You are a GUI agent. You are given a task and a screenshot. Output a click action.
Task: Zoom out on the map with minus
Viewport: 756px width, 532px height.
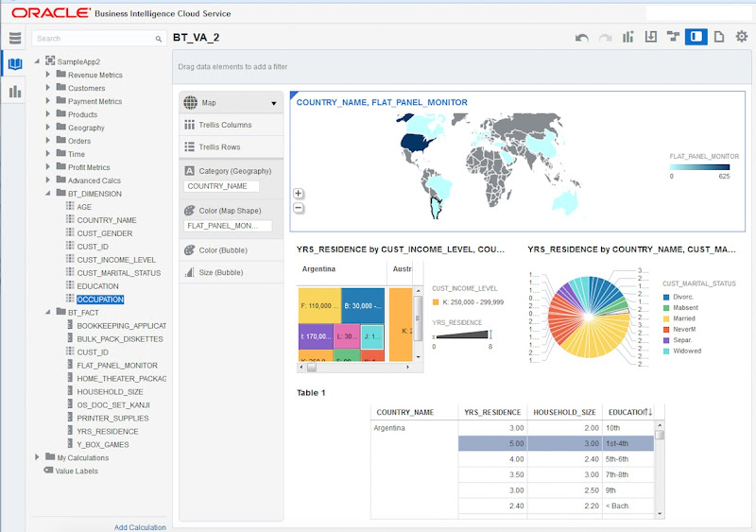click(299, 209)
